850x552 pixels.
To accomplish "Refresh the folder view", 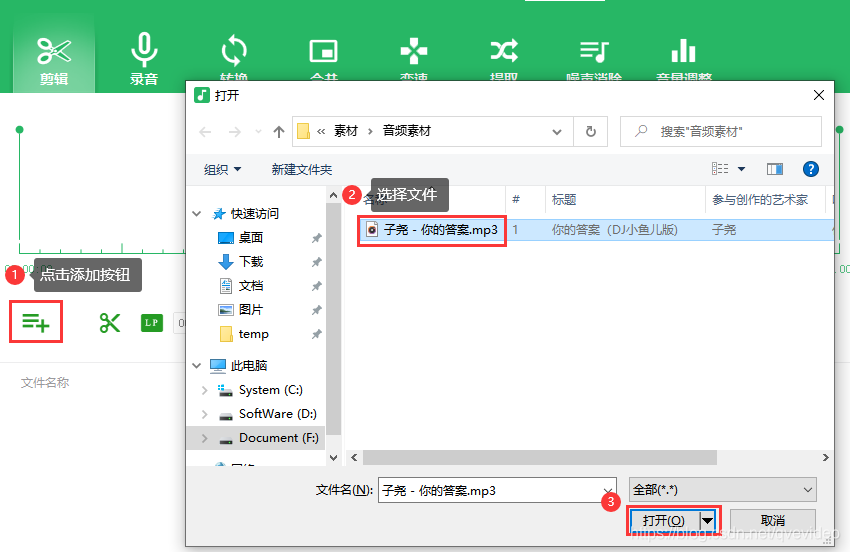I will tap(591, 132).
